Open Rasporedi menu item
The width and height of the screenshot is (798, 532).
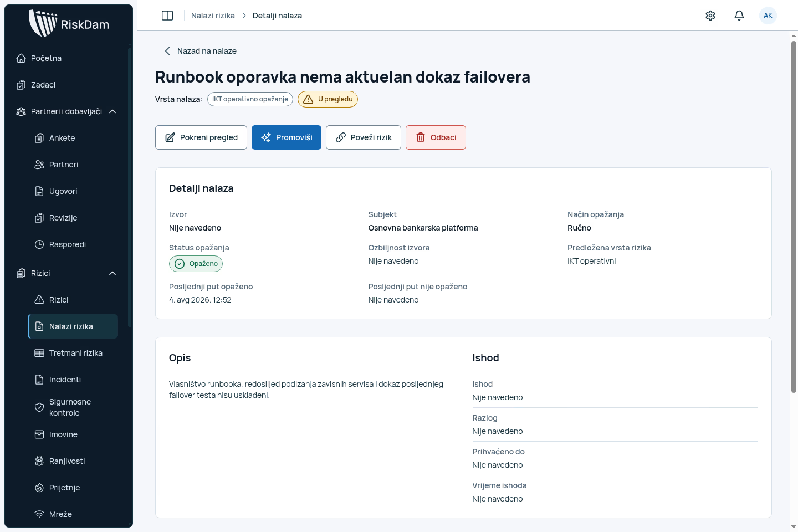pyautogui.click(x=73, y=244)
